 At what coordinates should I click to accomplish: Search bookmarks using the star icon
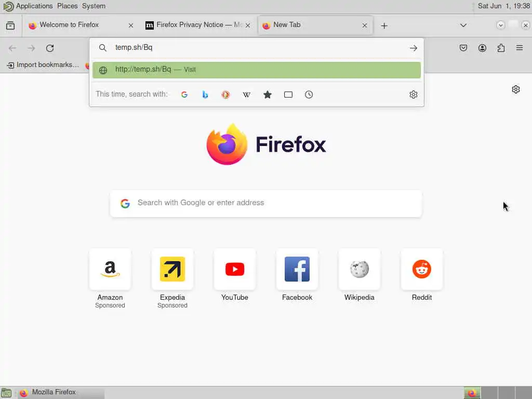point(268,95)
